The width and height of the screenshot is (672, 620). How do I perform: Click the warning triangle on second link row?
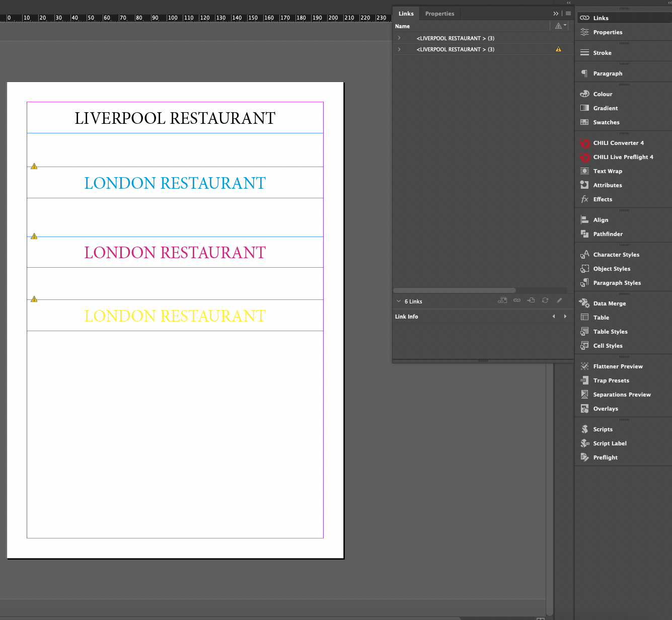point(558,49)
